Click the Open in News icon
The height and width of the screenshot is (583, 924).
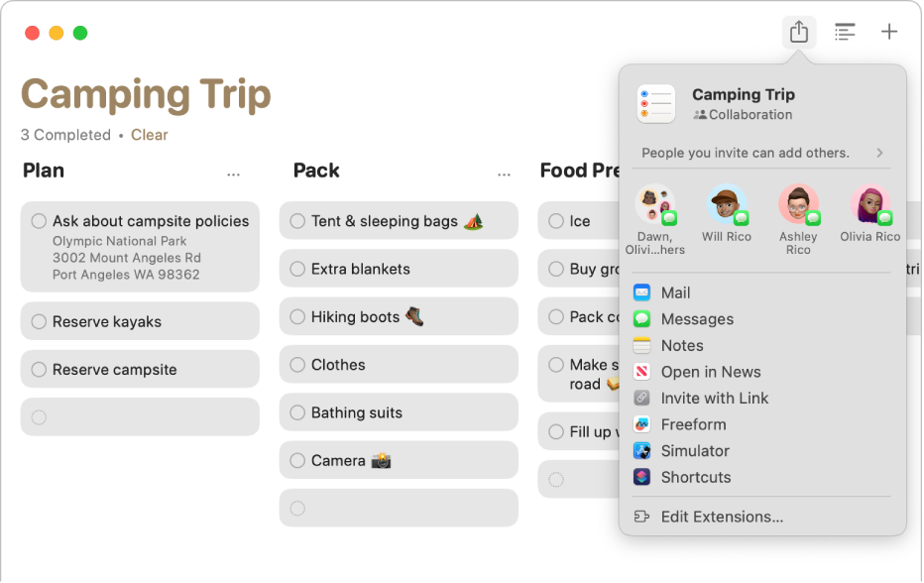point(642,372)
